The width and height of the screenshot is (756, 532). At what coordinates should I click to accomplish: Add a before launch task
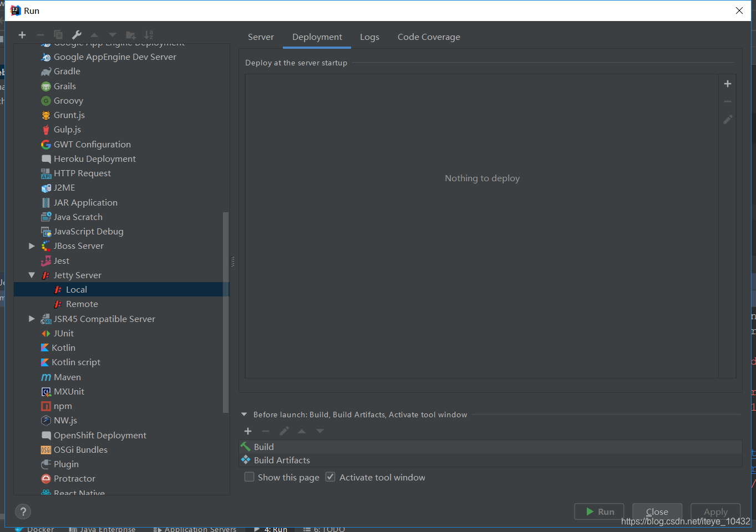click(x=248, y=431)
